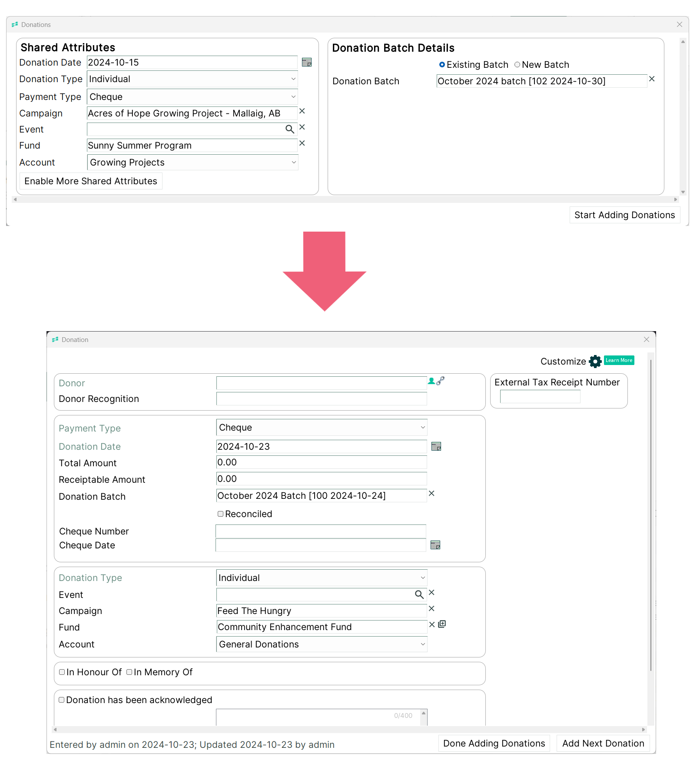Click the split fund icon next to Community Enhancement Fund

[x=442, y=624]
